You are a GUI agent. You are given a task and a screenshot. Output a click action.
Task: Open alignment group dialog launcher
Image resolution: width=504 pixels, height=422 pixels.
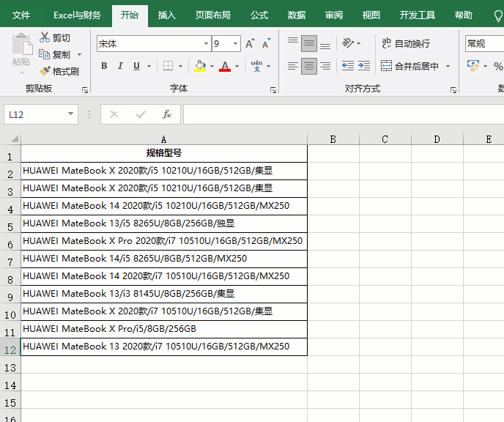[x=453, y=90]
